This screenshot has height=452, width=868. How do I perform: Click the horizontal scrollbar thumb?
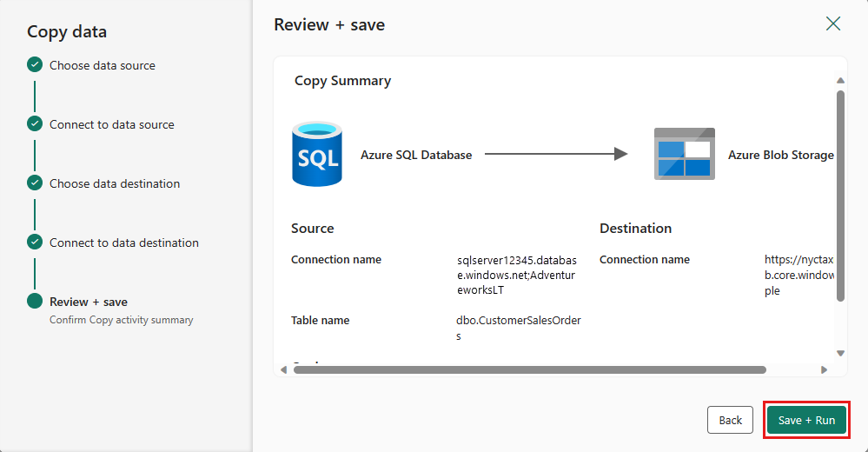(529, 369)
